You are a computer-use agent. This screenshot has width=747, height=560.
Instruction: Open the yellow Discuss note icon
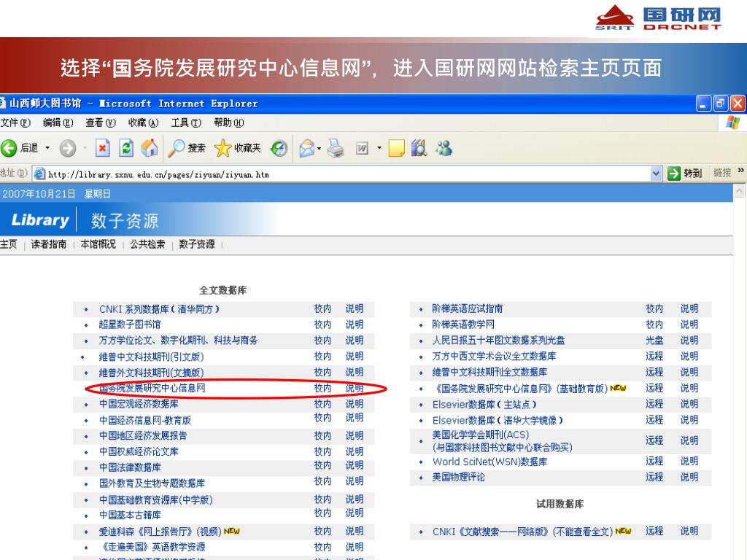coord(396,148)
